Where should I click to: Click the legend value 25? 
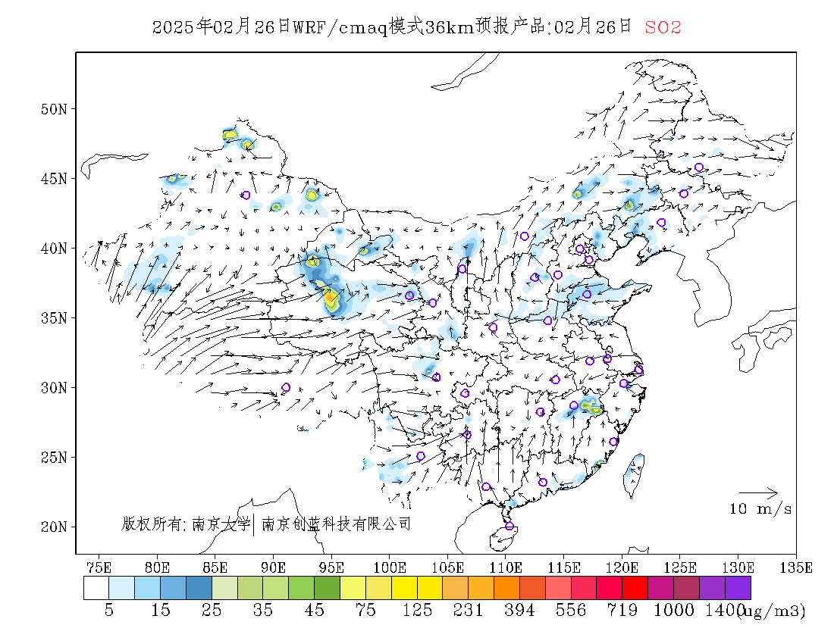point(212,610)
